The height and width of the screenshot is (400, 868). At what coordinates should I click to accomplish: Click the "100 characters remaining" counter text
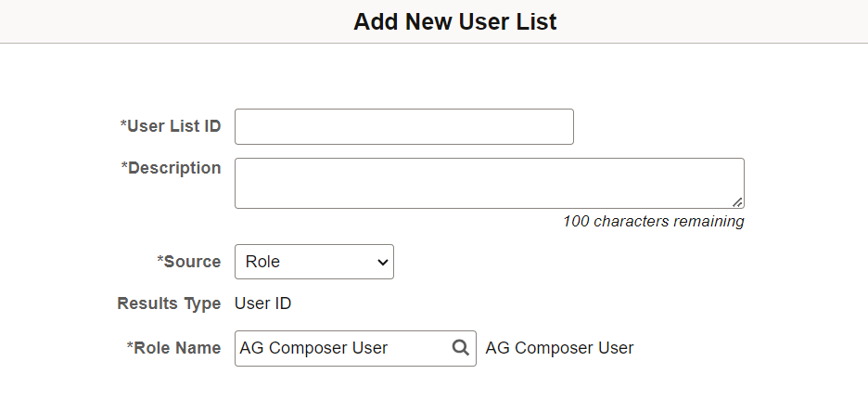(653, 222)
